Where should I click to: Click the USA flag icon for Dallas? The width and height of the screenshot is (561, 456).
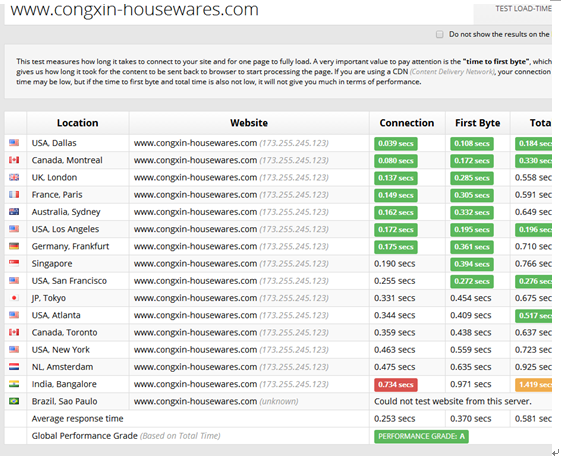[14, 143]
